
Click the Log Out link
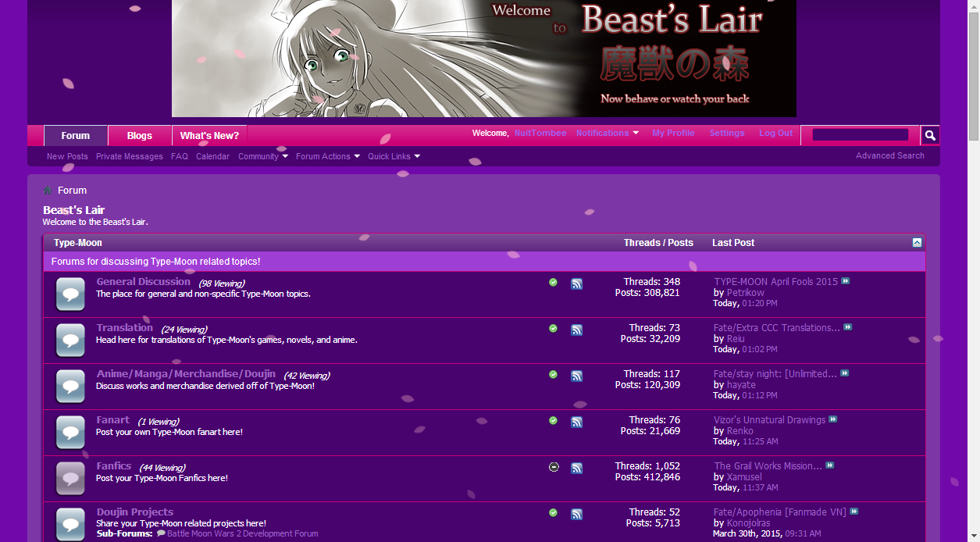pos(775,133)
